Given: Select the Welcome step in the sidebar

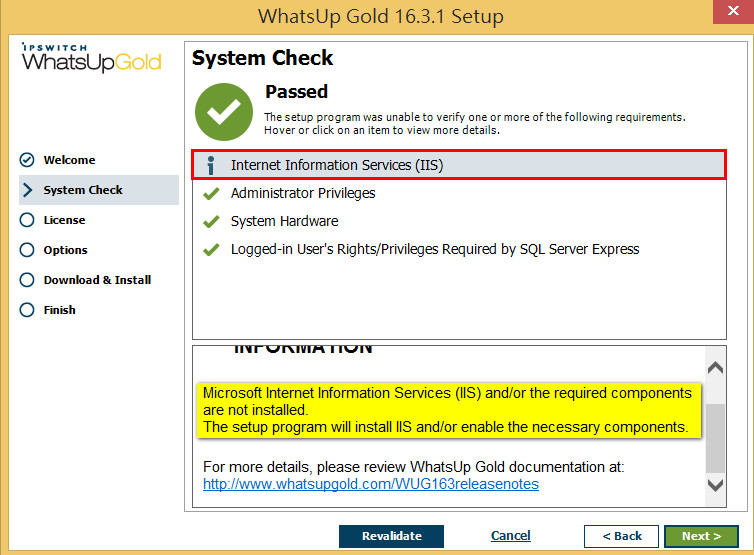Looking at the screenshot, I should point(69,160).
